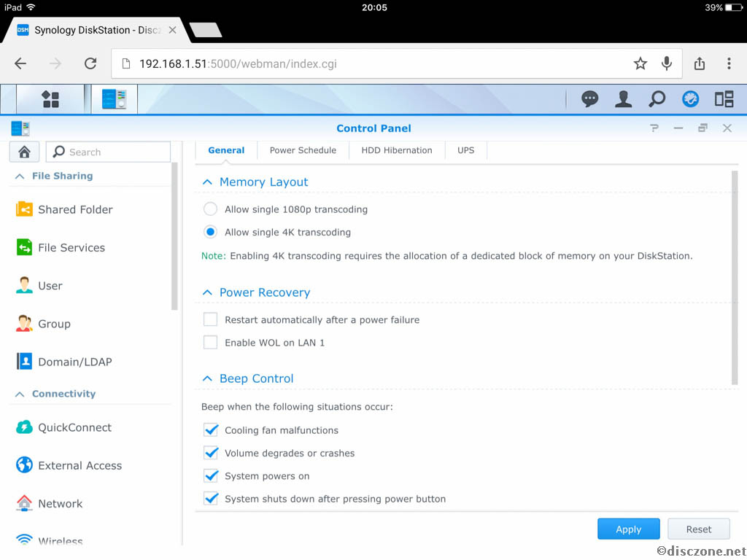The width and height of the screenshot is (747, 560).
Task: Open Group settings
Action: pos(43,324)
